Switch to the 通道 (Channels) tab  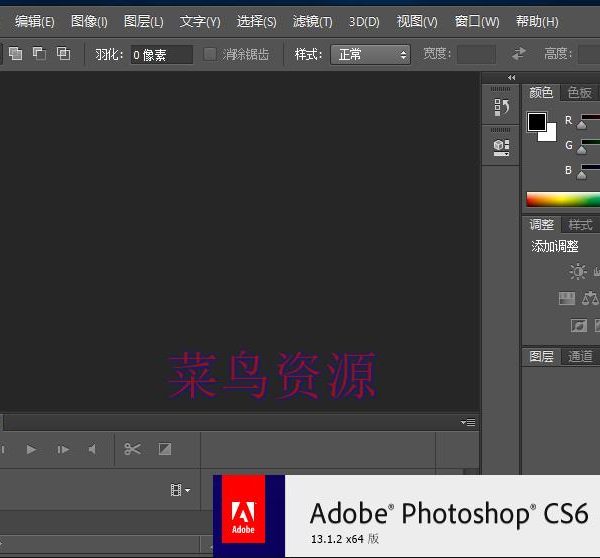coord(580,356)
